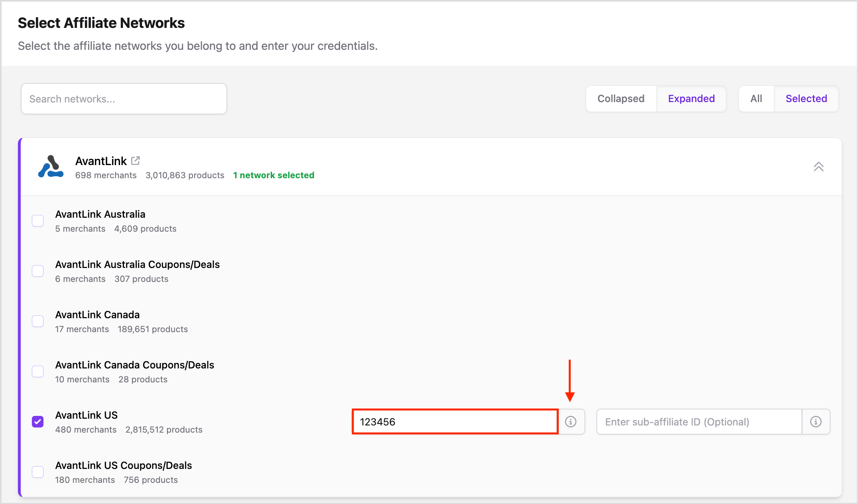Tick the AvantLink Canada checkbox
This screenshot has width=858, height=504.
coord(38,321)
